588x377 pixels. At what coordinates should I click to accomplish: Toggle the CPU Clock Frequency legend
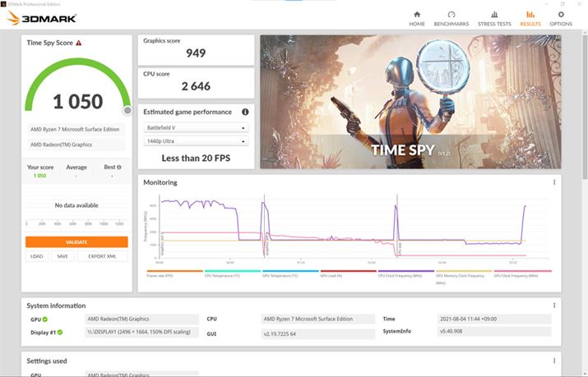405,274
